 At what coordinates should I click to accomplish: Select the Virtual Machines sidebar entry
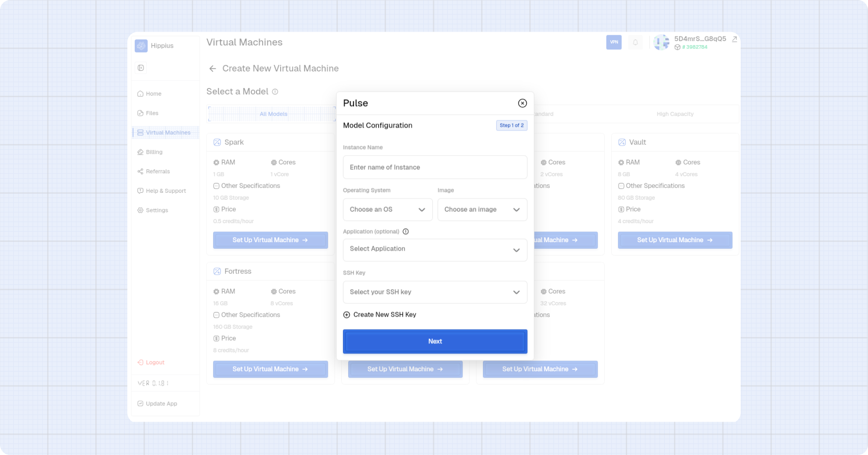[168, 132]
